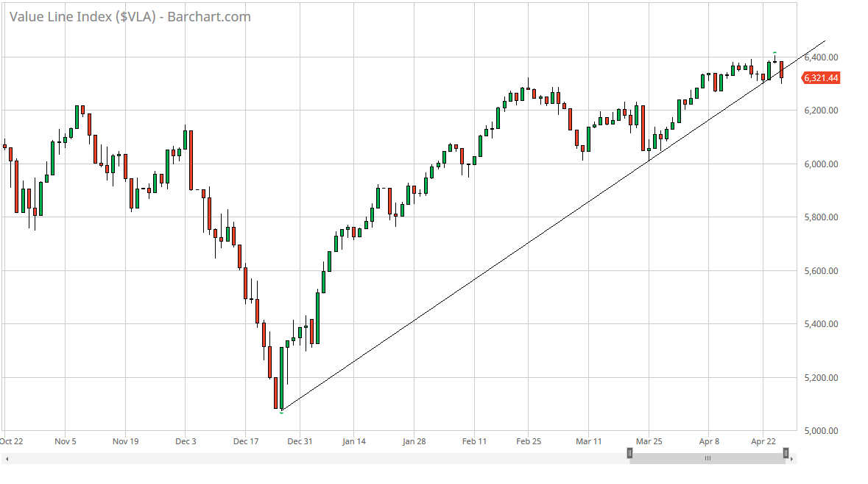Click the tall green candle at the December low
868x484 pixels.
click(281, 377)
